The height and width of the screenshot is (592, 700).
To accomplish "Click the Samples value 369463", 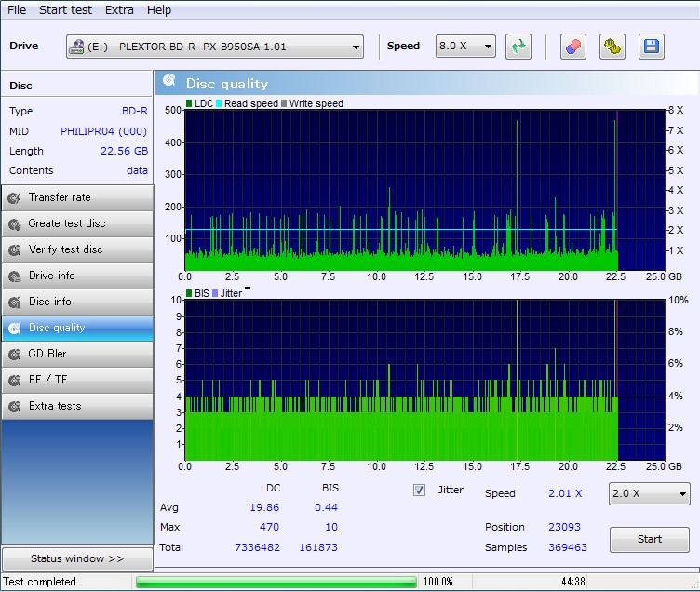I will tap(568, 547).
